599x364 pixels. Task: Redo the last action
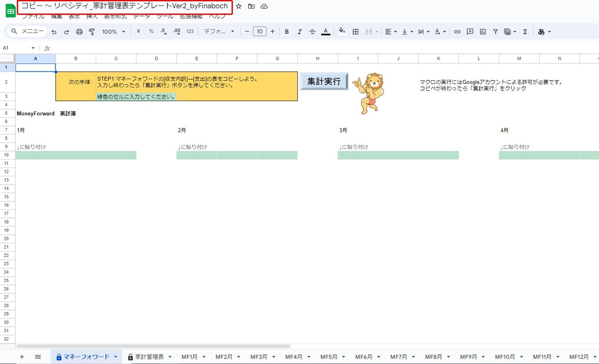(66, 32)
